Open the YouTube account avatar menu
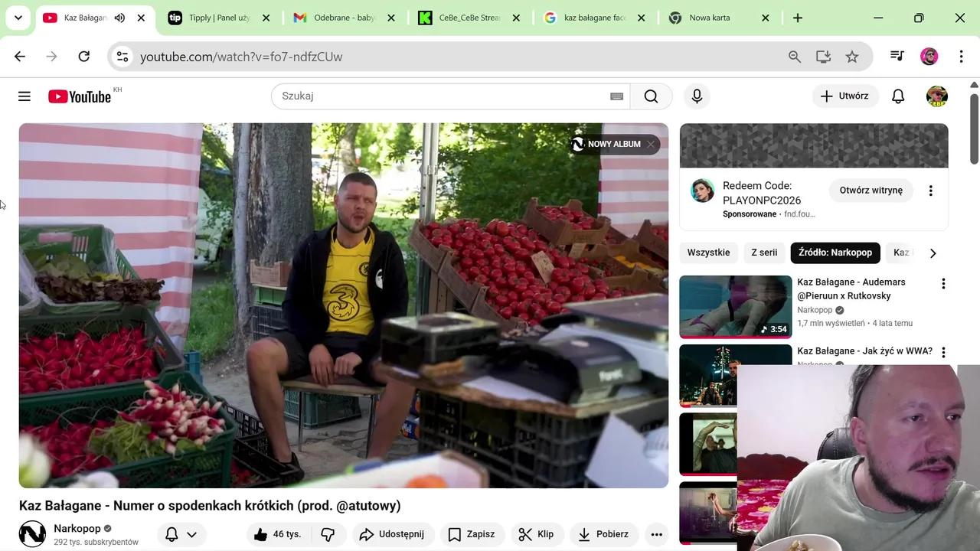980x551 pixels. [x=937, y=96]
